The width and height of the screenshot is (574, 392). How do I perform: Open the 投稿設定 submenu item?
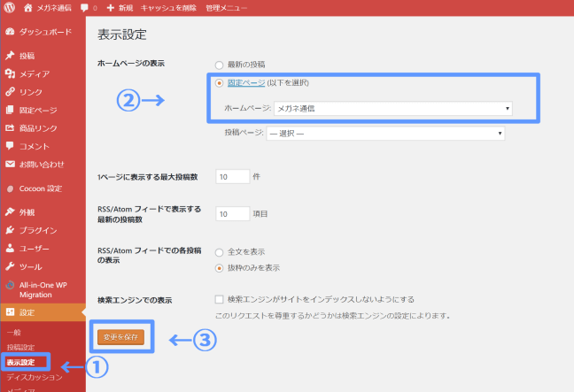point(20,348)
